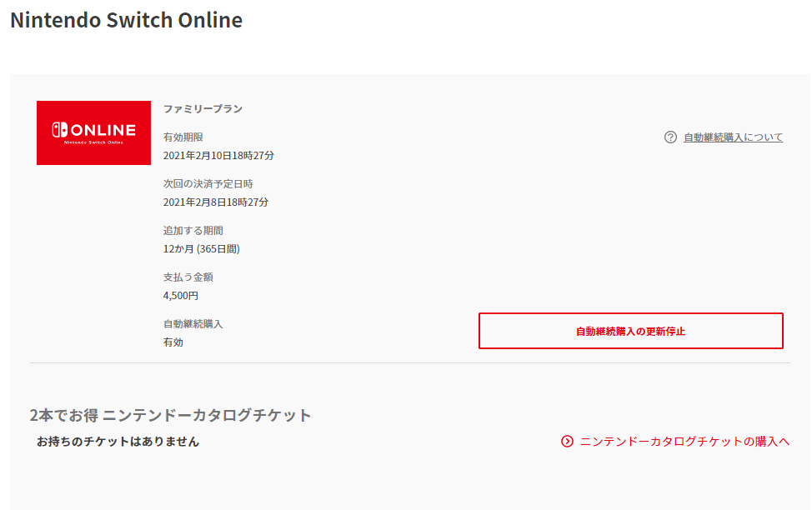Viewport: 812px width, 510px height.
Task: Open the ニンテンドーカタログチケットの購入へ link
Action: coord(684,441)
